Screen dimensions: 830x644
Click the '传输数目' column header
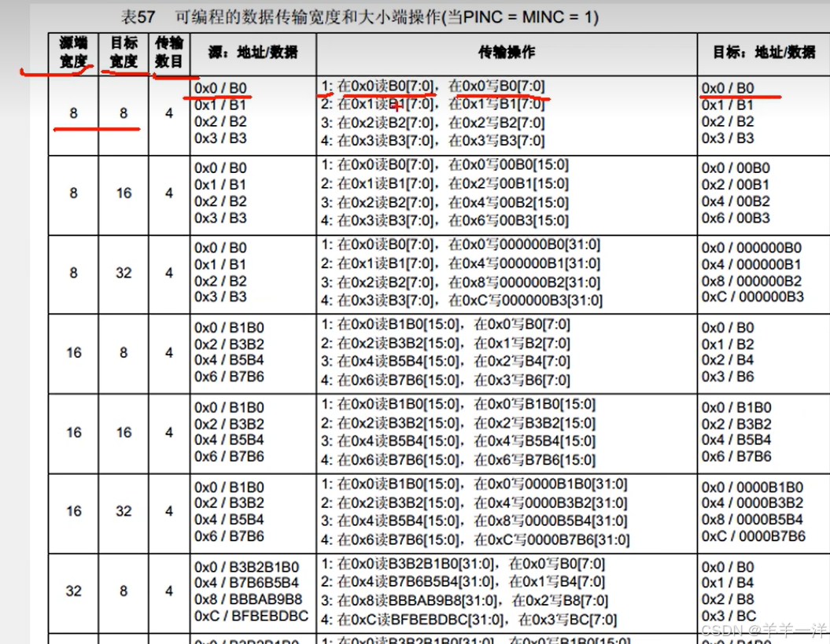(169, 52)
